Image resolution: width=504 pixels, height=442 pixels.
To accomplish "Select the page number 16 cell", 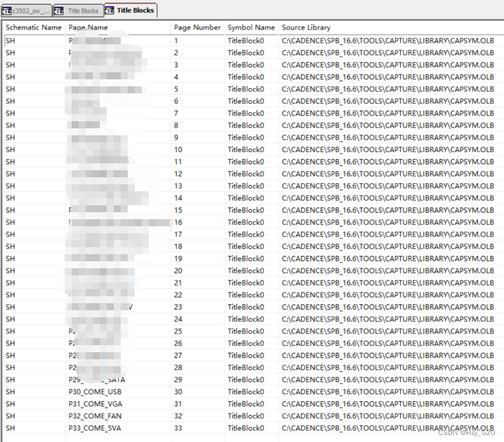I will tap(178, 222).
